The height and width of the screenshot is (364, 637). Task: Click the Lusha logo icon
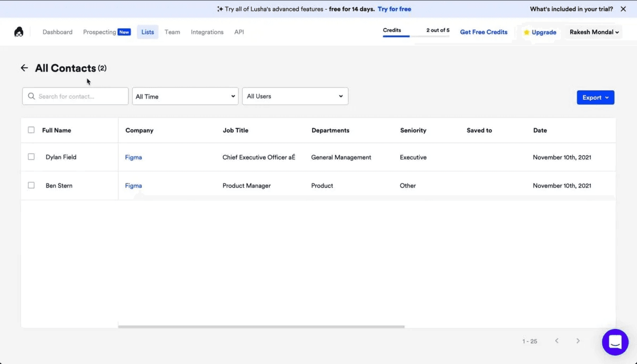[x=19, y=32]
